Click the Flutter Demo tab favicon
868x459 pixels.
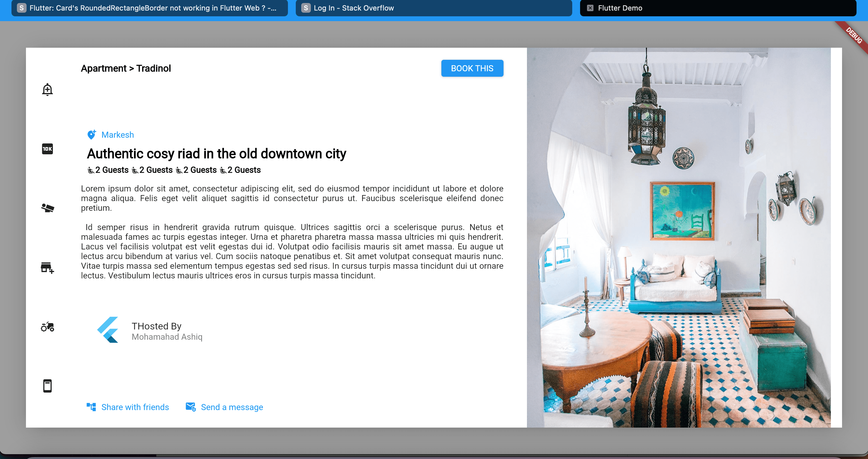tap(590, 8)
